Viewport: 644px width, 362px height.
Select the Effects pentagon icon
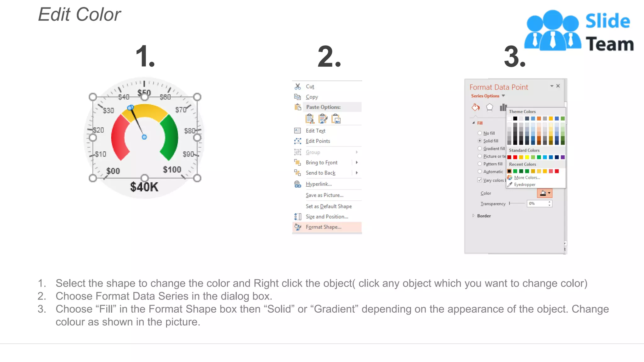pos(489,107)
